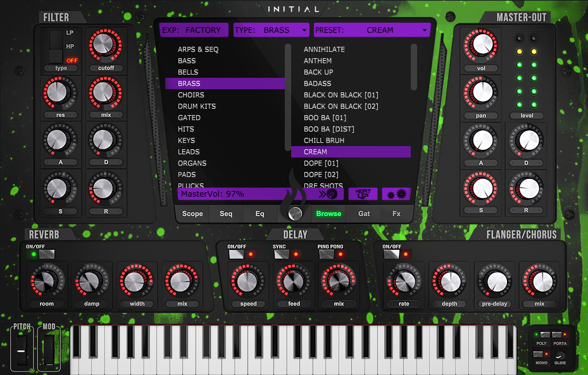Switch to the Scope tab
This screenshot has width=588, height=375.
pyautogui.click(x=192, y=214)
